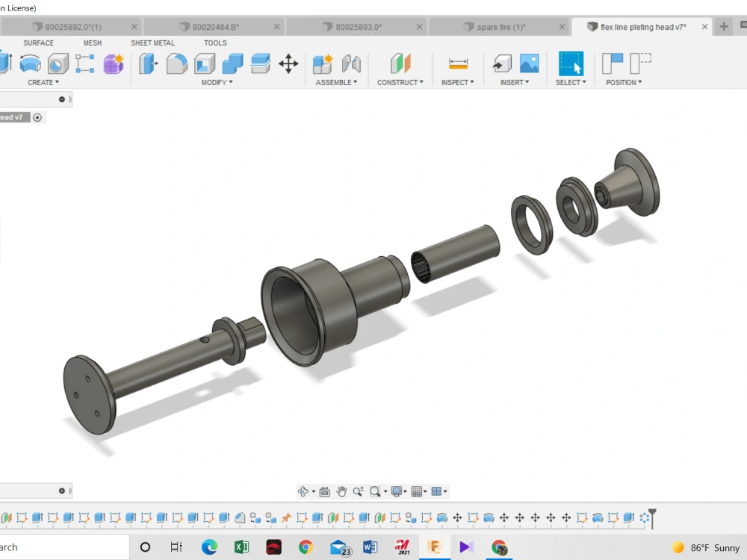The width and height of the screenshot is (747, 560).
Task: Select the Move/Copy arrows tool
Action: 288,63
